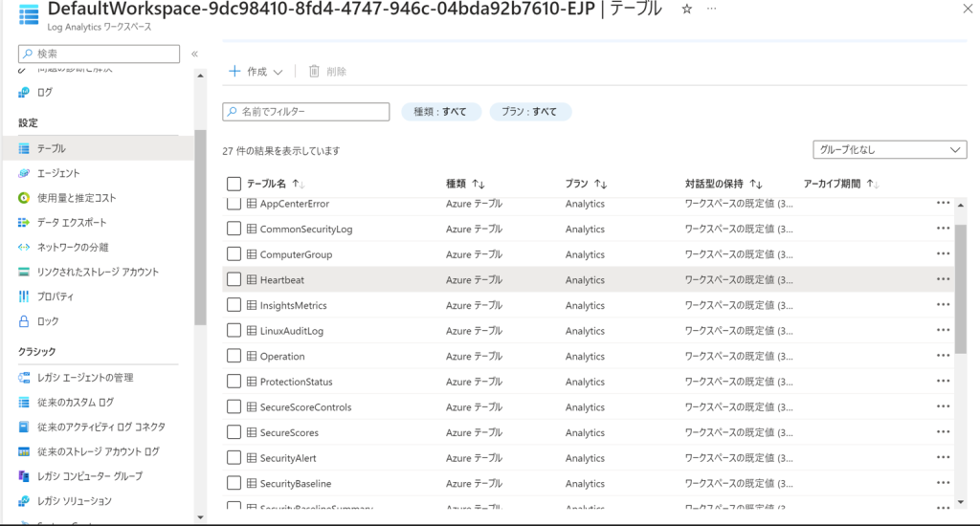Sort by プラン column header
This screenshot has width=980, height=526.
[x=586, y=184]
